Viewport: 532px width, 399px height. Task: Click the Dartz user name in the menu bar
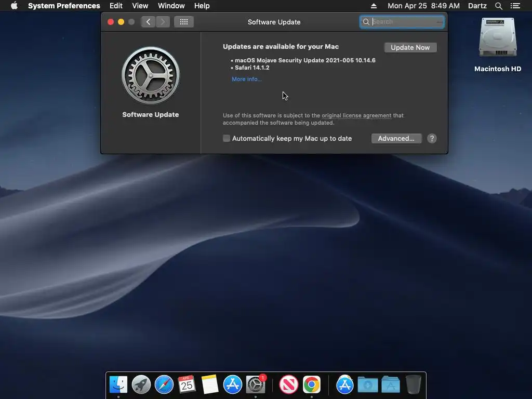pyautogui.click(x=477, y=6)
